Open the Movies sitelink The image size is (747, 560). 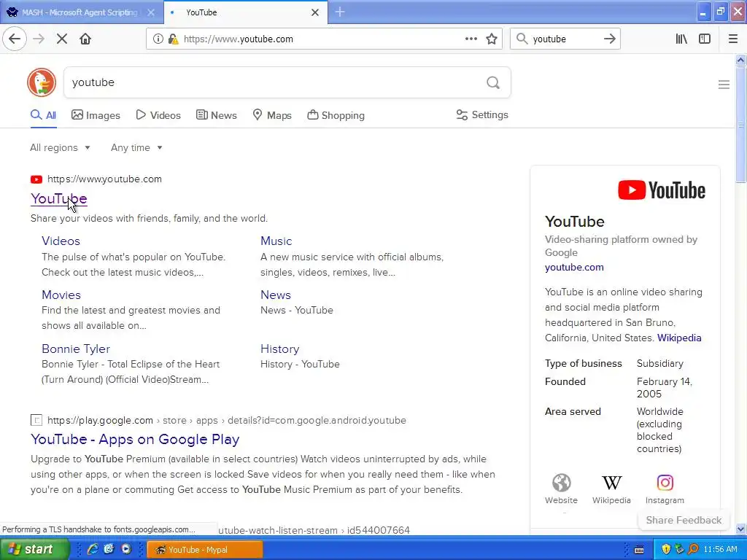click(61, 295)
